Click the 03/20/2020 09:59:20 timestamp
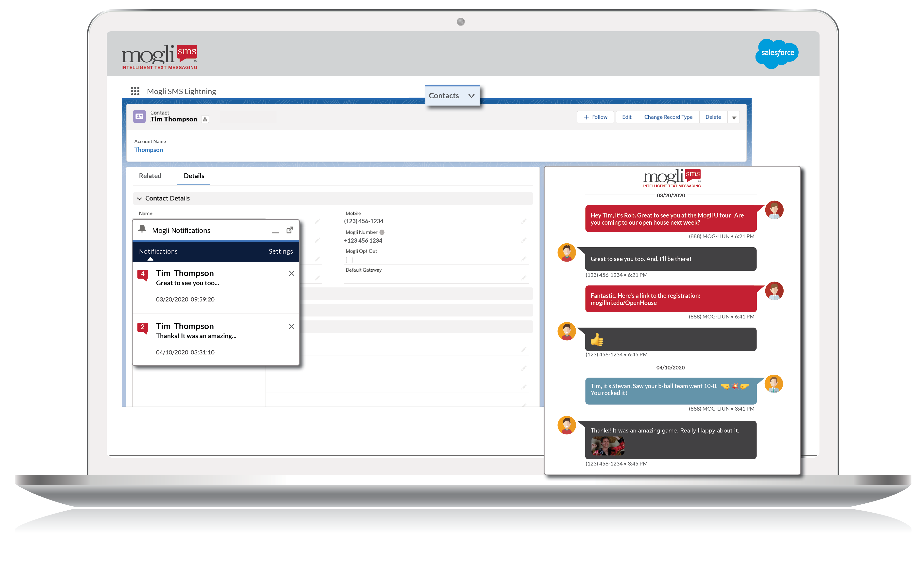The height and width of the screenshot is (582, 924). click(185, 299)
